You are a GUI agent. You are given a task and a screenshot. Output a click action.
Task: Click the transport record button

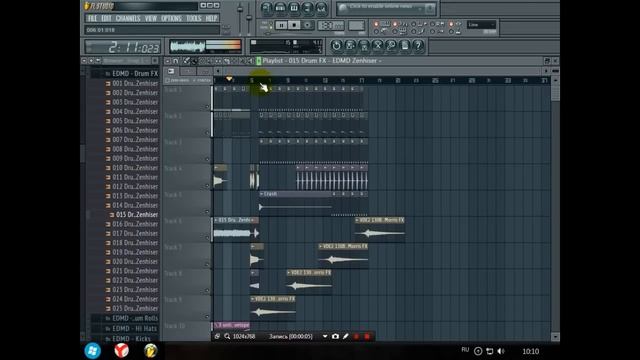point(307,25)
